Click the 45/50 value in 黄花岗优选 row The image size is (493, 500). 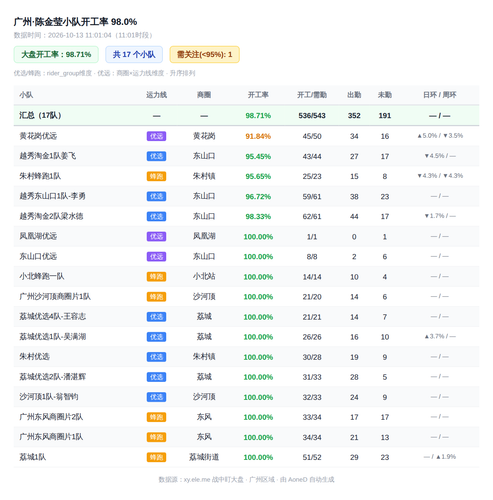(x=312, y=136)
